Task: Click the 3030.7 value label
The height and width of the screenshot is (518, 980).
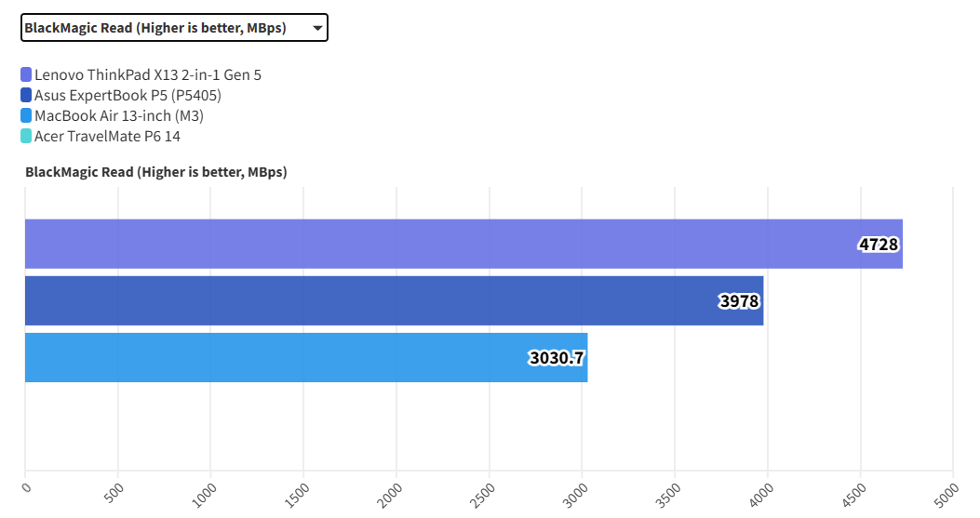Action: click(557, 358)
